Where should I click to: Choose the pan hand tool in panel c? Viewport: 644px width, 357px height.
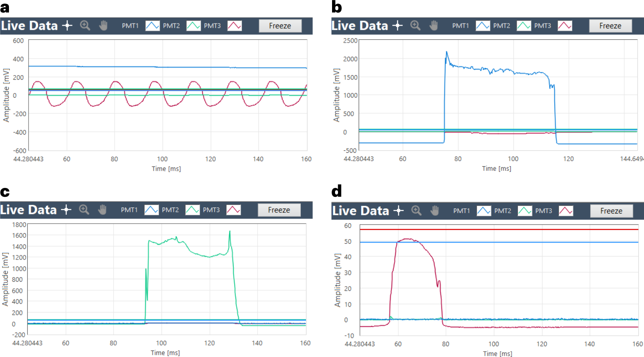[102, 210]
